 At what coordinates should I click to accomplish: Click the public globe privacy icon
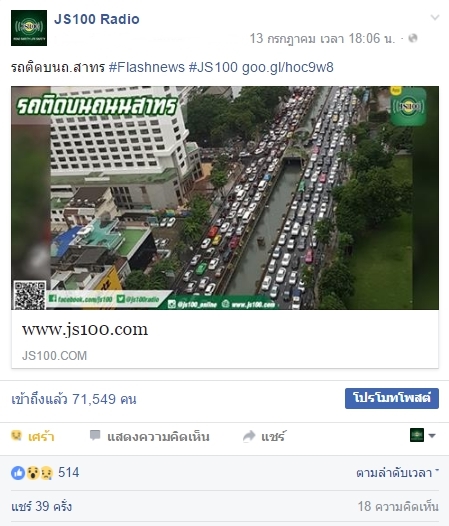pyautogui.click(x=413, y=38)
